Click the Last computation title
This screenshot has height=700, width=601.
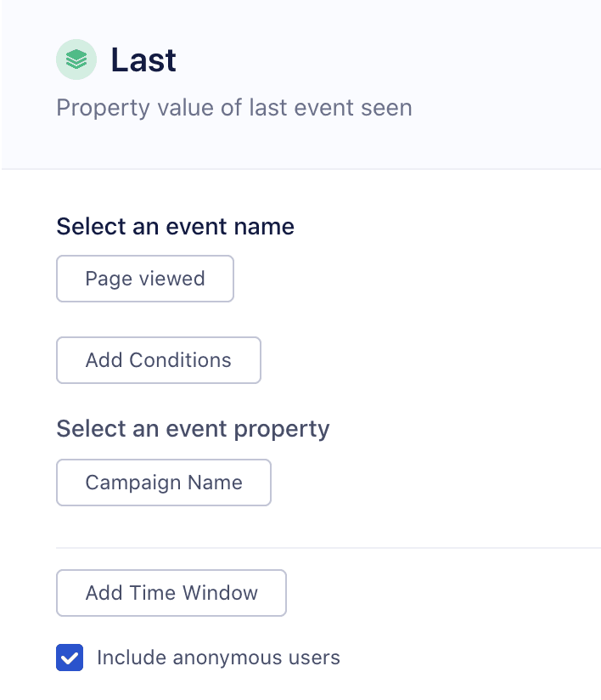[x=143, y=59]
